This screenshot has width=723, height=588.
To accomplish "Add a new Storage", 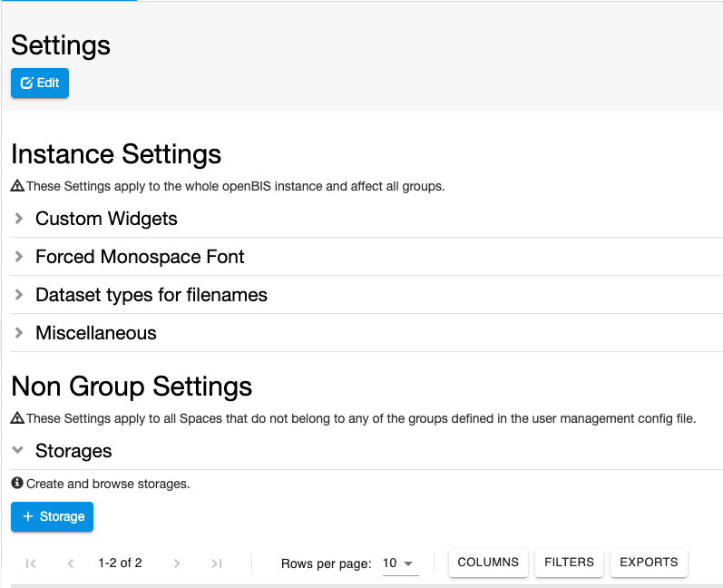I will [x=52, y=516].
